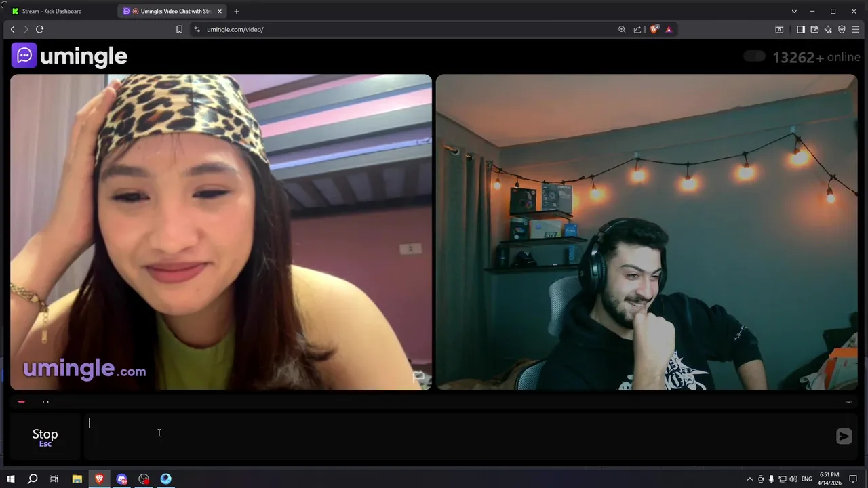Viewport: 868px width, 488px height.
Task: Open Brave Rewards triangle icon
Action: pos(669,29)
